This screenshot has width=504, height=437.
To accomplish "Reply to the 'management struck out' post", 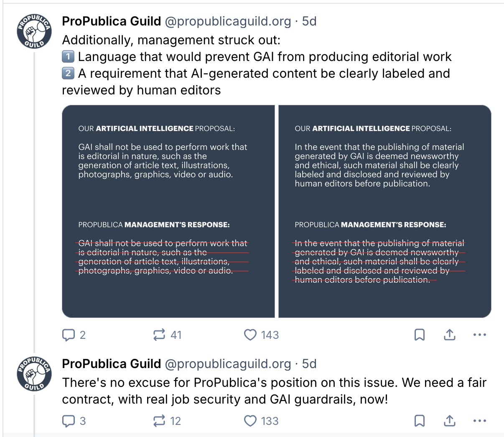I will pyautogui.click(x=69, y=335).
